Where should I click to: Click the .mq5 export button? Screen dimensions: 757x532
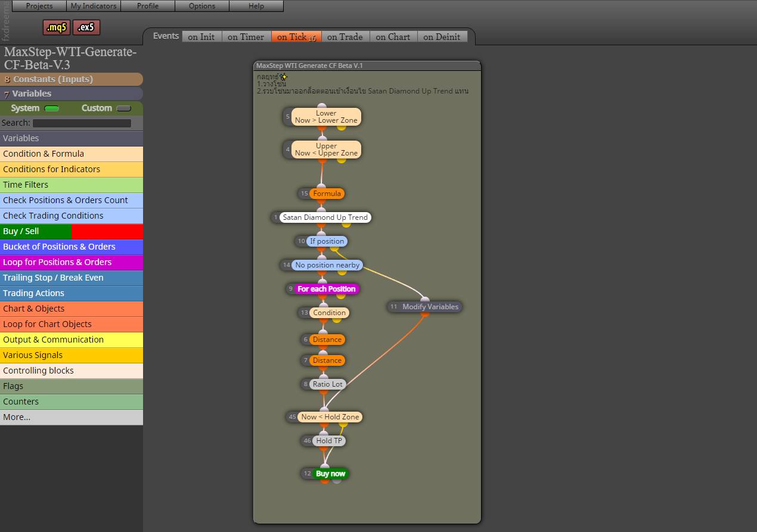57,27
